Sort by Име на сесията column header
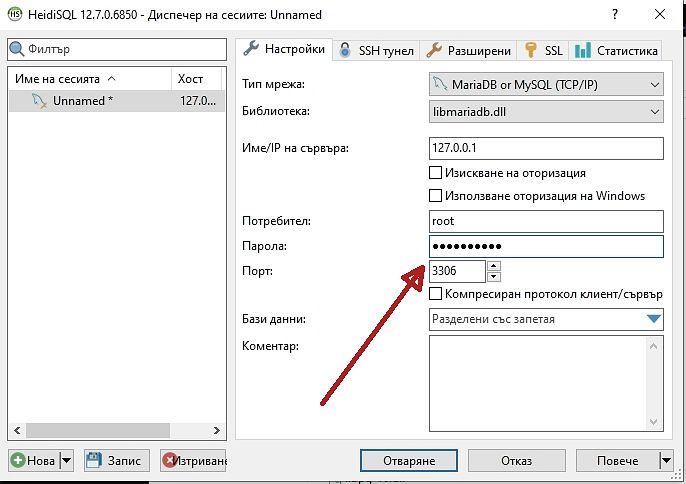Viewport: 686px width, 484px height. 89,79
